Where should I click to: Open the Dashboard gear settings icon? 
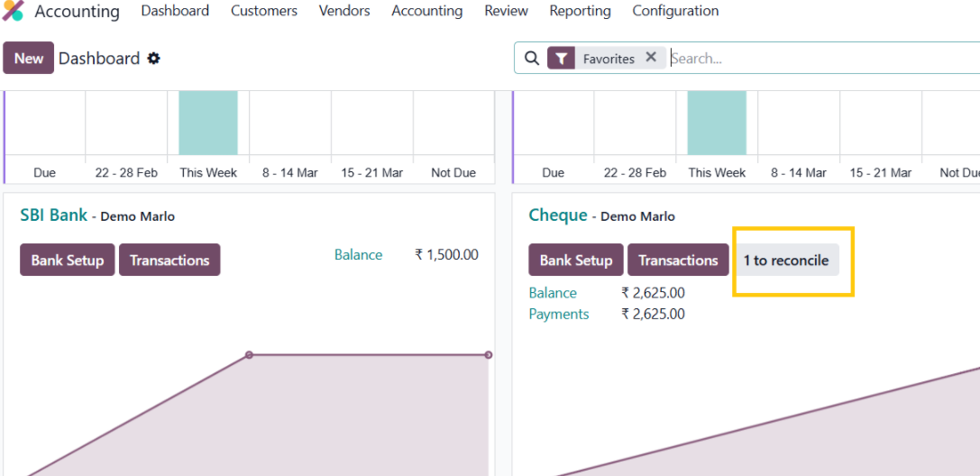[x=153, y=59]
